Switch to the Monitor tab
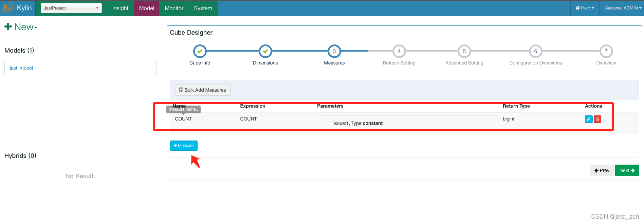 (174, 8)
